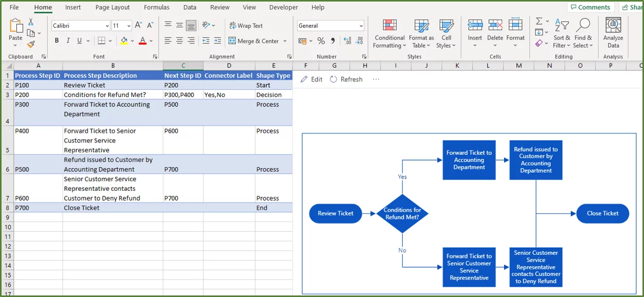Activate the Format Painter brush
The width and height of the screenshot is (644, 297).
coord(31,45)
